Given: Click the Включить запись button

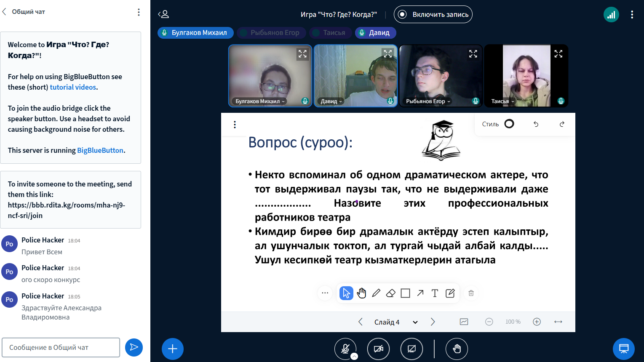Looking at the screenshot, I should coord(433,14).
